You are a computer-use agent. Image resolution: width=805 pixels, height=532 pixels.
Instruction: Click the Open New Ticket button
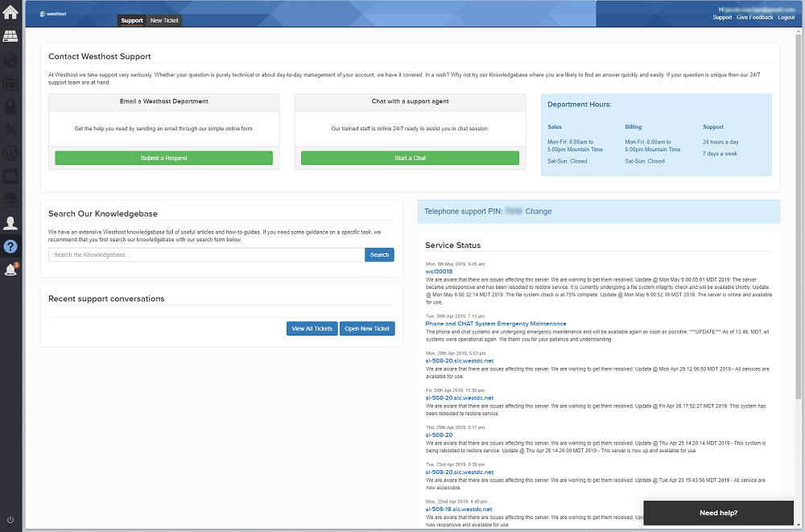coord(367,328)
